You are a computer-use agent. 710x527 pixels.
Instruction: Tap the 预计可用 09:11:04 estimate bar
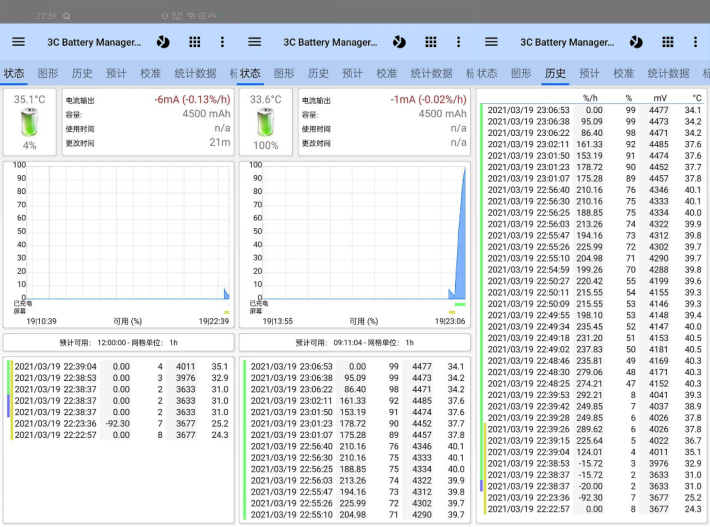354,342
